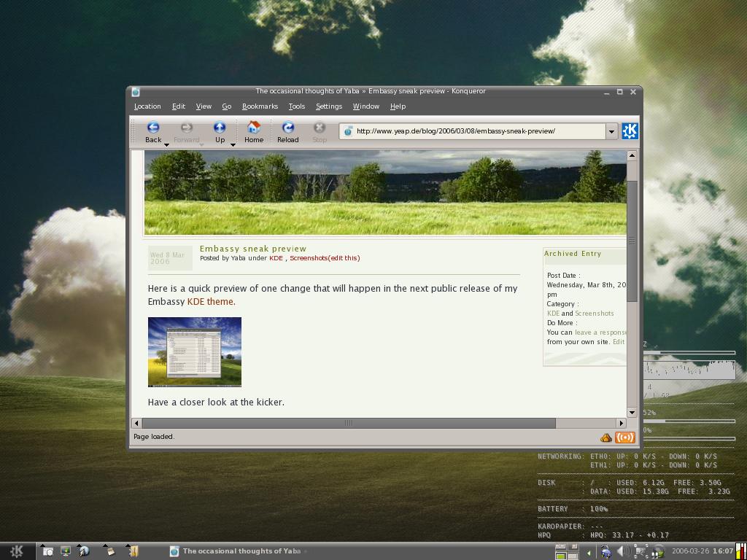Click the vertical scrollbar up arrow
The image size is (747, 560).
(632, 155)
